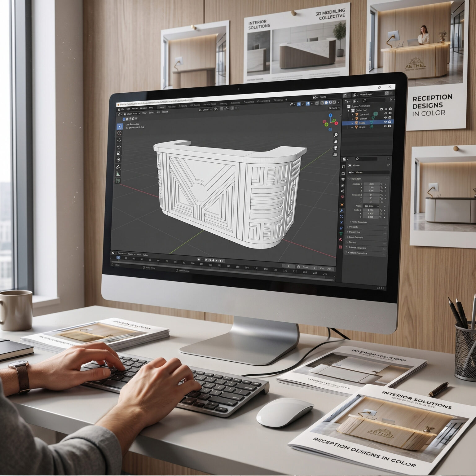
Task: Expand the Propertyes panel
Action: (366, 232)
